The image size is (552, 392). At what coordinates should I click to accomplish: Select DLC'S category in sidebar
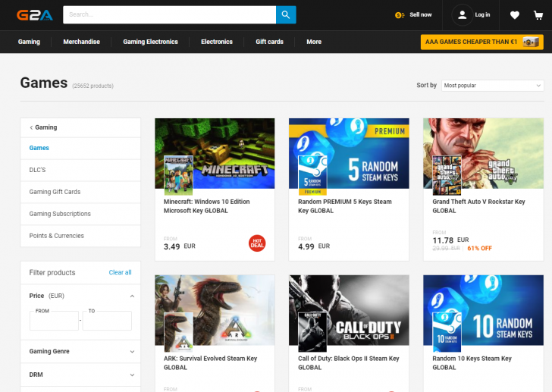click(x=80, y=170)
